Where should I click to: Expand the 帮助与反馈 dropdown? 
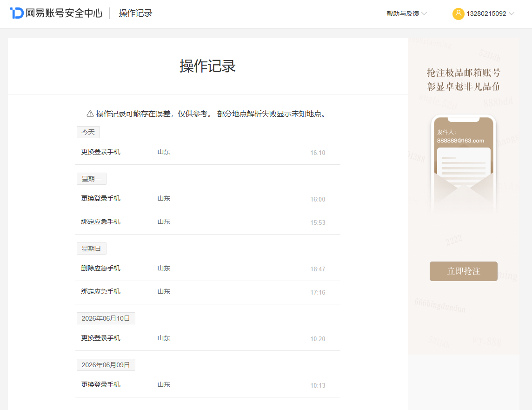coord(406,13)
